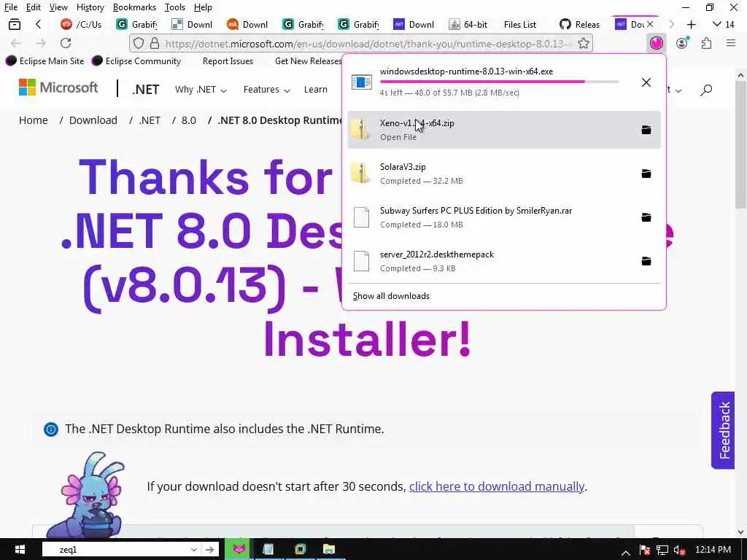
Task: Open Windows Start menu
Action: [20, 550]
